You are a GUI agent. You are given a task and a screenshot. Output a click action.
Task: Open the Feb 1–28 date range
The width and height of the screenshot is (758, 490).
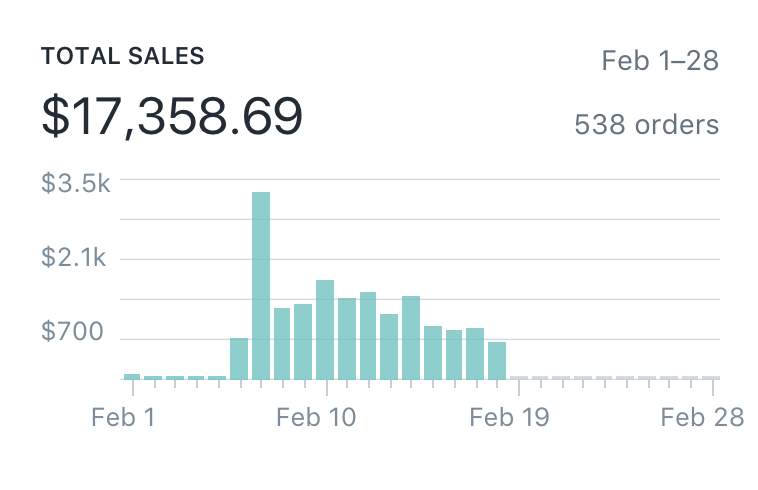[660, 60]
